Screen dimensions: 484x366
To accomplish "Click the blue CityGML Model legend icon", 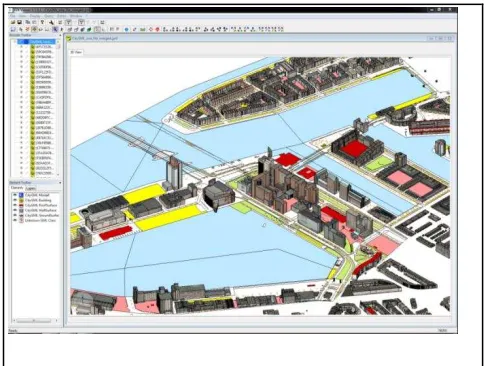I will click(x=21, y=195).
